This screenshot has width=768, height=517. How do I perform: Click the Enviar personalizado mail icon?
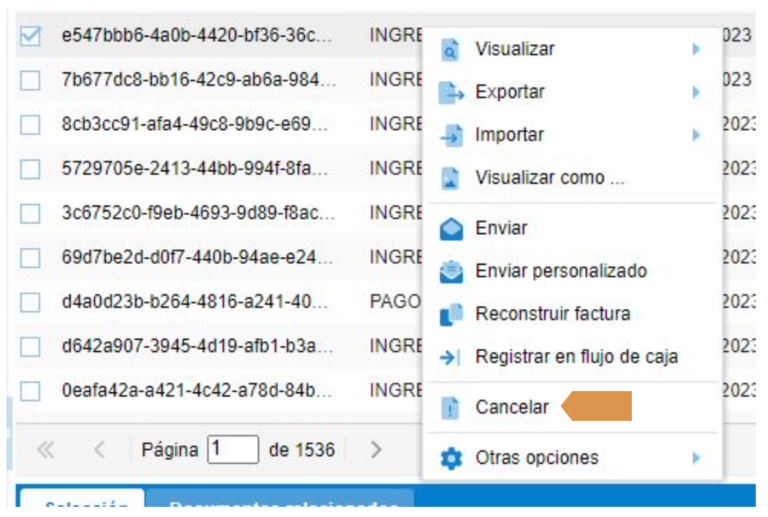451,272
